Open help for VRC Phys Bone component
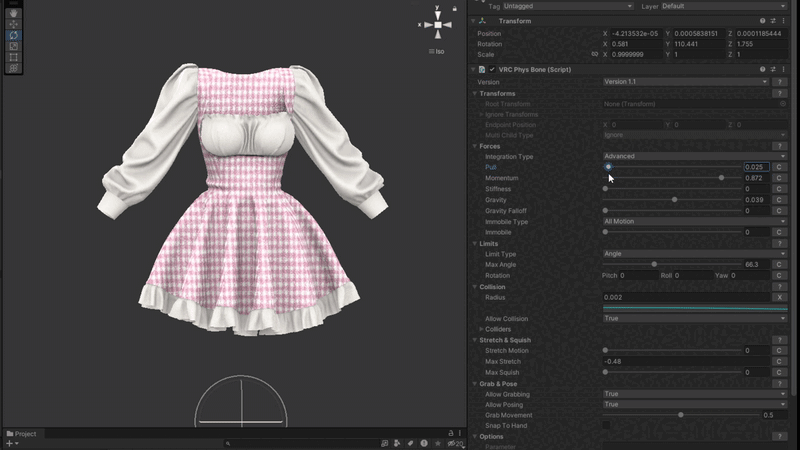This screenshot has width=800, height=450. 763,69
